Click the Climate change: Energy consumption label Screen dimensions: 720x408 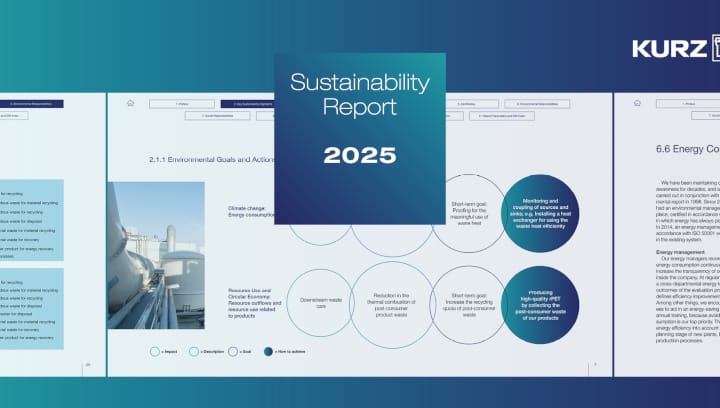coord(251,212)
